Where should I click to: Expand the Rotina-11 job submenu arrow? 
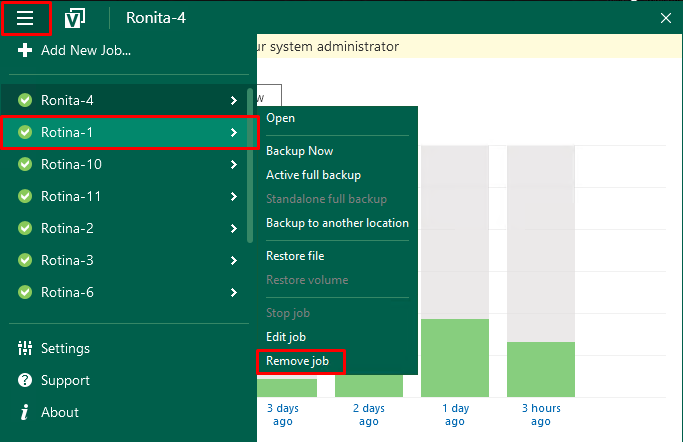[234, 196]
